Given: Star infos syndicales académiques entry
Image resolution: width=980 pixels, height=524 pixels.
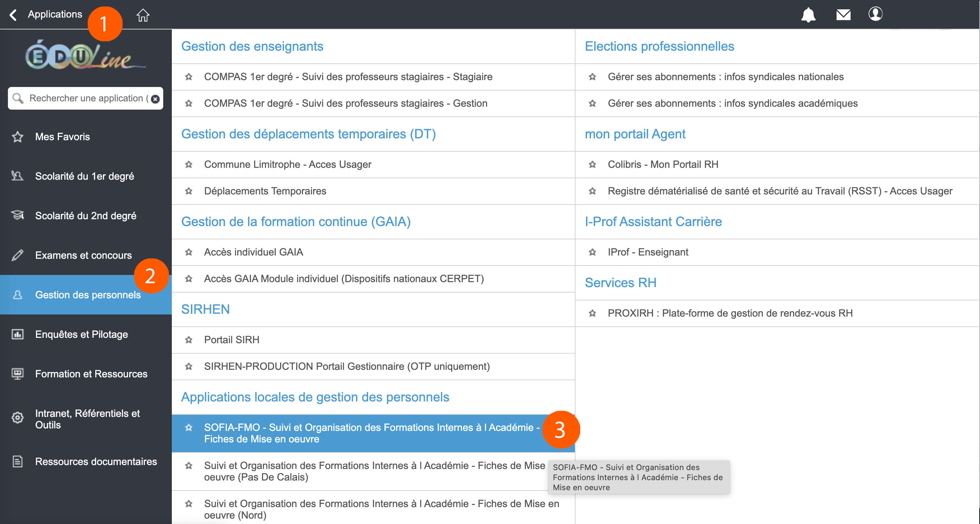Looking at the screenshot, I should click(592, 104).
